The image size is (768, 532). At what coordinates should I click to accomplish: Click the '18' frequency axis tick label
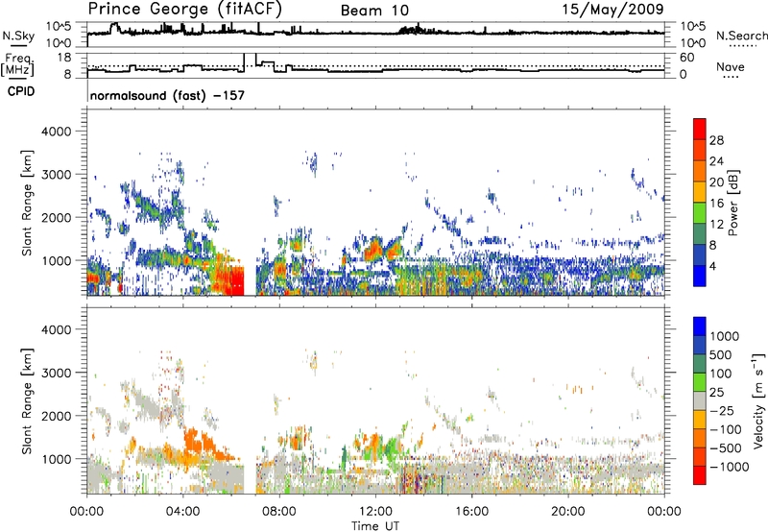point(64,57)
